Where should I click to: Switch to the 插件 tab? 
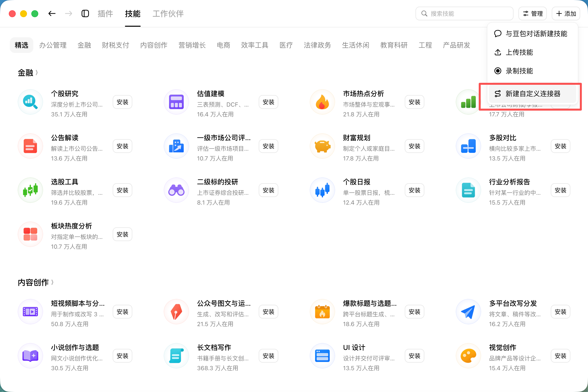105,13
